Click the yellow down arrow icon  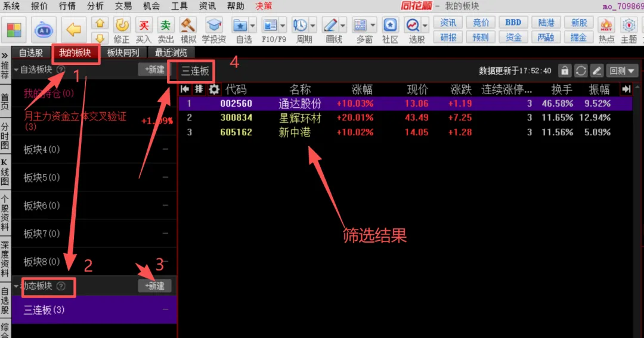coord(100,38)
